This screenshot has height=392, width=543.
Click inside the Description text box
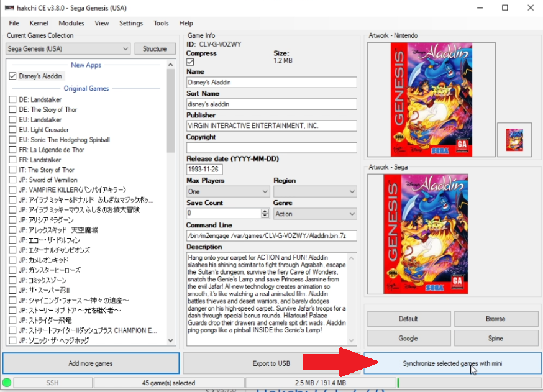267,299
